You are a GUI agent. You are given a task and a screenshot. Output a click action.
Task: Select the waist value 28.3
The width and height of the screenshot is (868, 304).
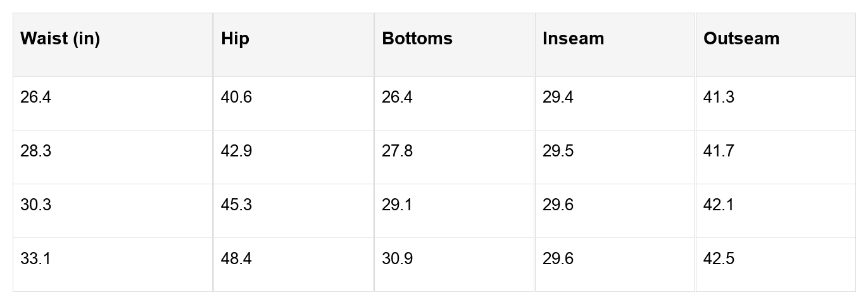click(x=35, y=151)
